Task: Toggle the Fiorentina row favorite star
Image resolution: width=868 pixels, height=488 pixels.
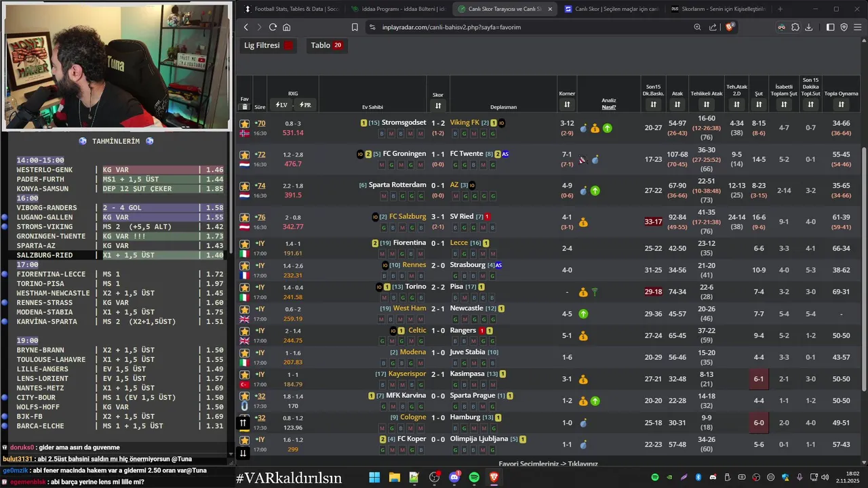Action: 245,244
